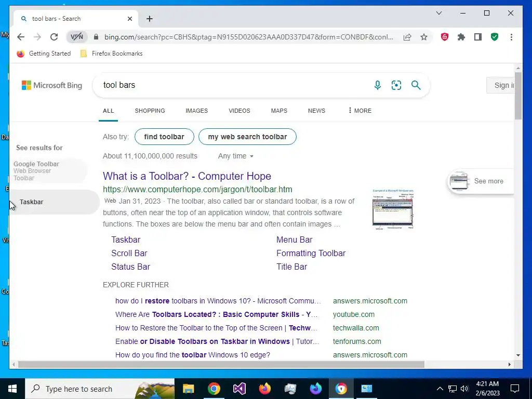This screenshot has width=532, height=399.
Task: Close the 'tool bars - Search' tab
Action: [x=129, y=19]
